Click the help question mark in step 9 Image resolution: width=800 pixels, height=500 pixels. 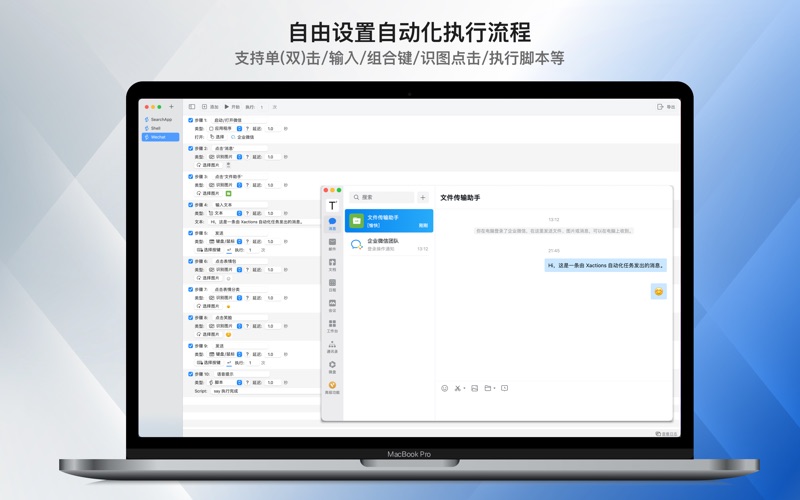[247, 354]
